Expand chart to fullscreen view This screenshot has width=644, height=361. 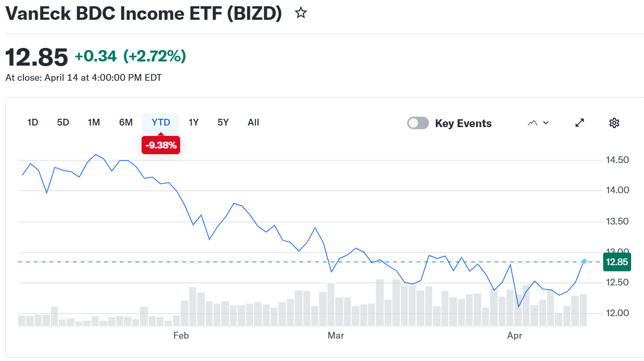tap(579, 123)
